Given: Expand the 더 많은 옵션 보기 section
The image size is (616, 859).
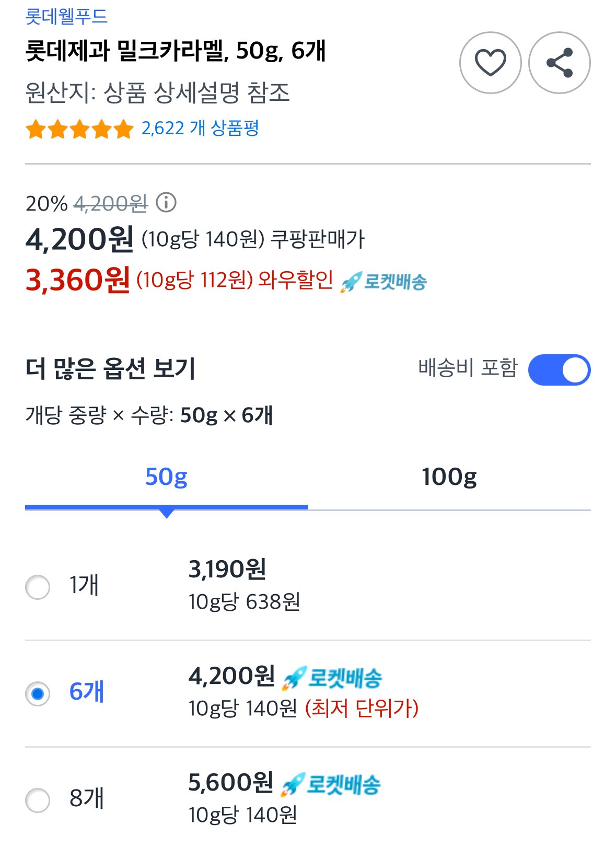Looking at the screenshot, I should tap(110, 369).
